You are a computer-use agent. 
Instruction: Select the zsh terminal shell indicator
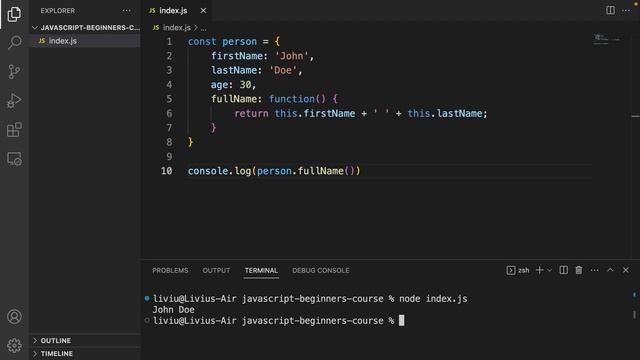point(518,270)
